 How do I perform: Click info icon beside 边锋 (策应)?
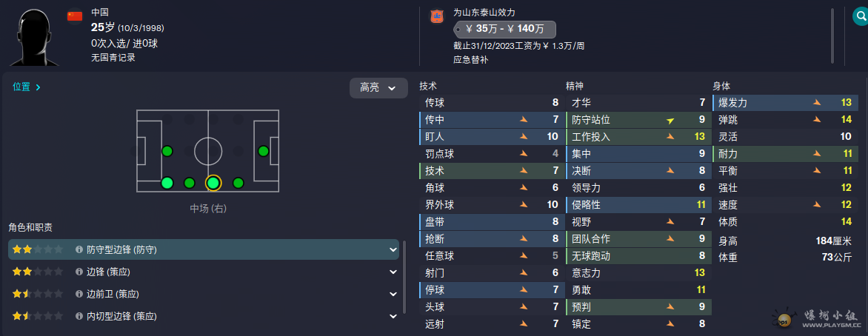coord(79,272)
